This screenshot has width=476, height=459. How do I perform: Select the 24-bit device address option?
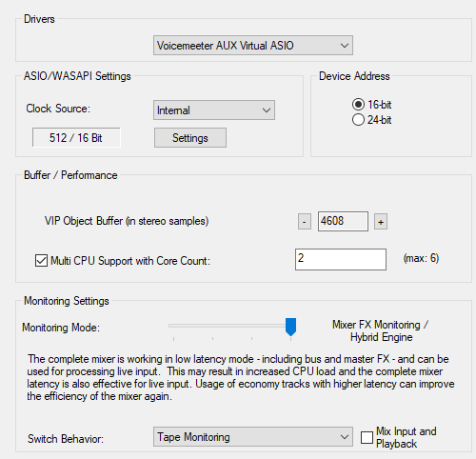358,120
